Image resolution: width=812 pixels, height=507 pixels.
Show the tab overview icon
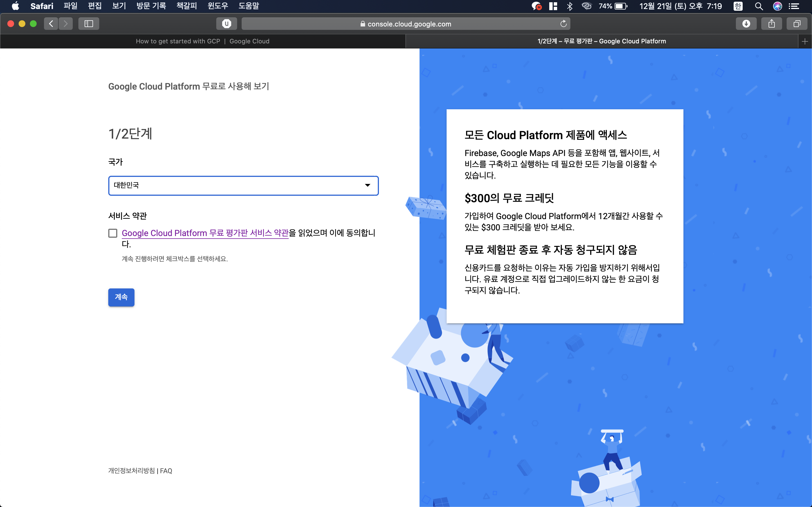[797, 24]
